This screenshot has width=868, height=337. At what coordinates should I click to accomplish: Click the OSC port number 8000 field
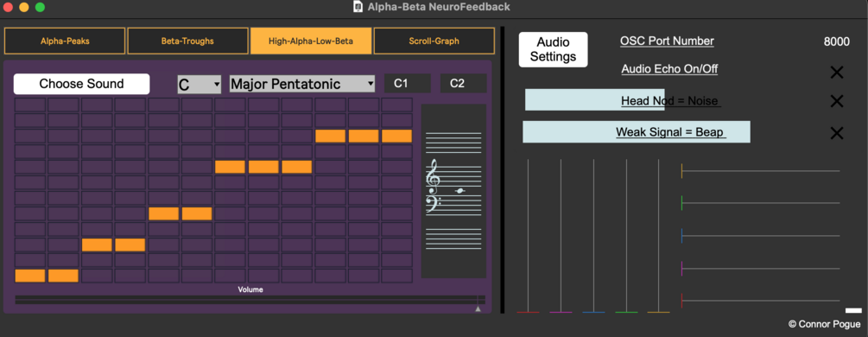836,41
